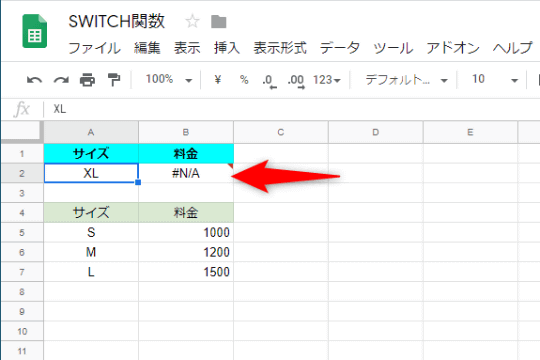Open the 100% zoom dropdown
The height and width of the screenshot is (360, 540).
point(169,80)
